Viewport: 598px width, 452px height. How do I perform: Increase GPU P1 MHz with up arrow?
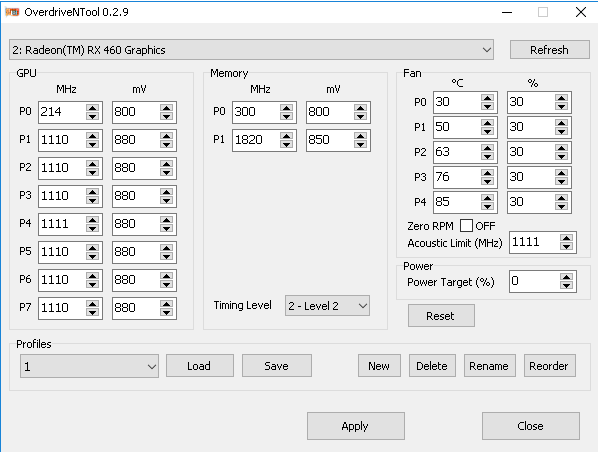(x=92, y=135)
